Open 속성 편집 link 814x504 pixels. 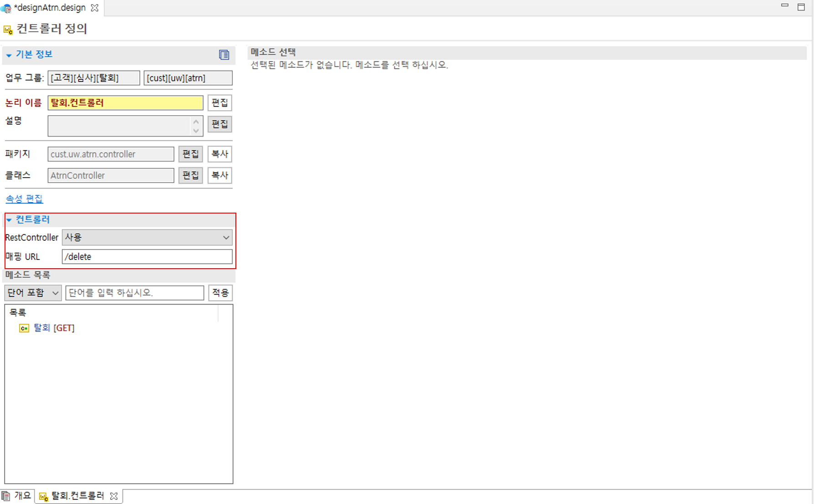click(24, 199)
